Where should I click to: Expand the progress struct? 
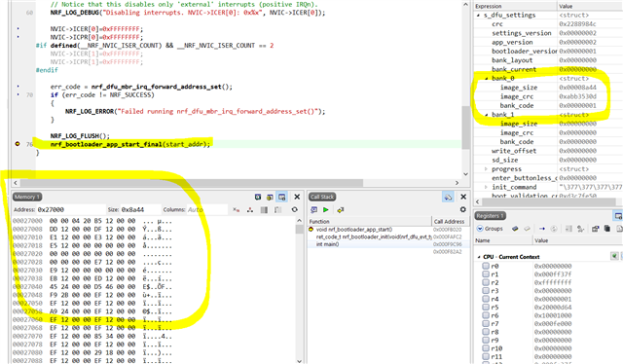[x=486, y=169]
